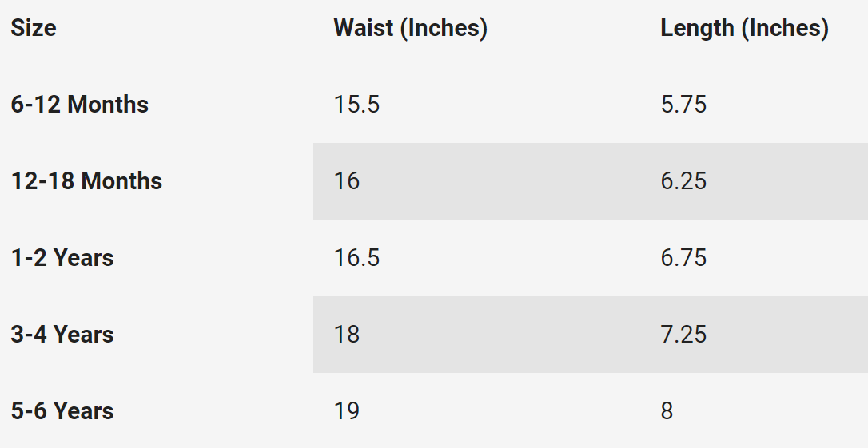Click waist value 18 for 3-4 Years
This screenshot has height=448, width=868.
point(347,335)
